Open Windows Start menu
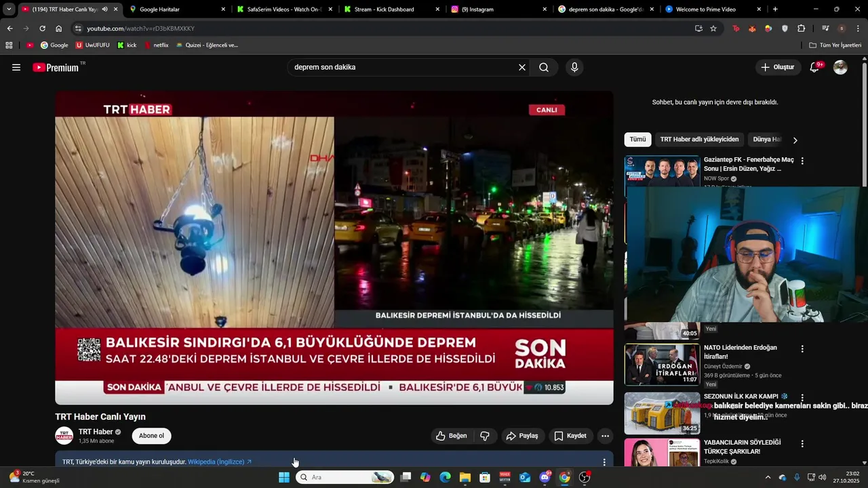This screenshot has height=488, width=868. [284, 477]
